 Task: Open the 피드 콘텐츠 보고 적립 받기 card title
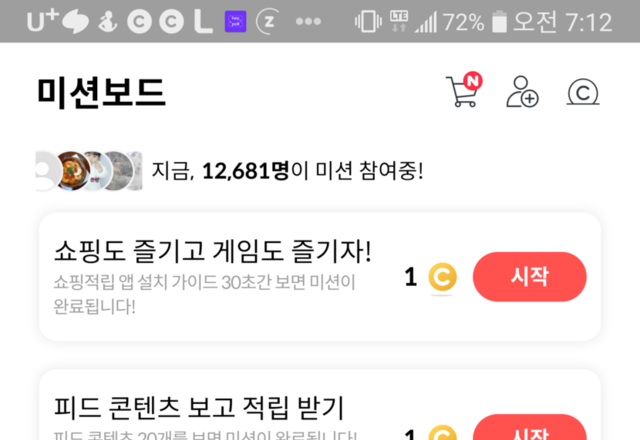(x=199, y=407)
